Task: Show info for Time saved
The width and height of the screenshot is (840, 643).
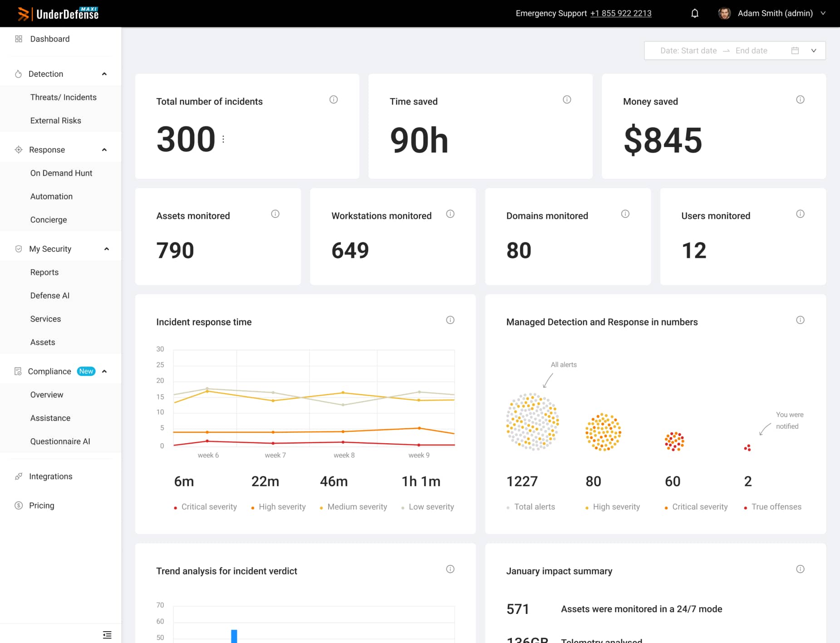Action: [567, 99]
